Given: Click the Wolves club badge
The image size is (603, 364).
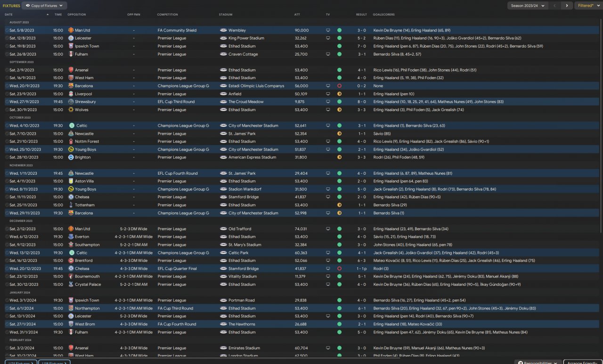Looking at the screenshot, I should [x=71, y=110].
